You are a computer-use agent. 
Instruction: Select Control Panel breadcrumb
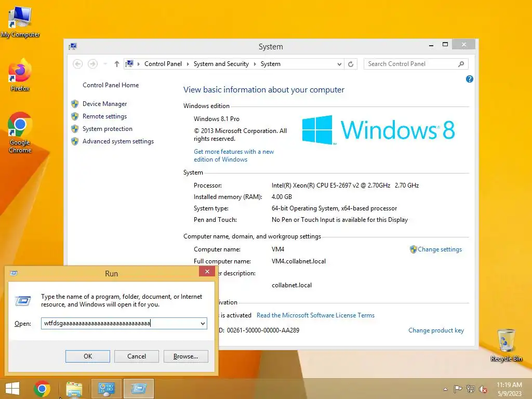(163, 64)
